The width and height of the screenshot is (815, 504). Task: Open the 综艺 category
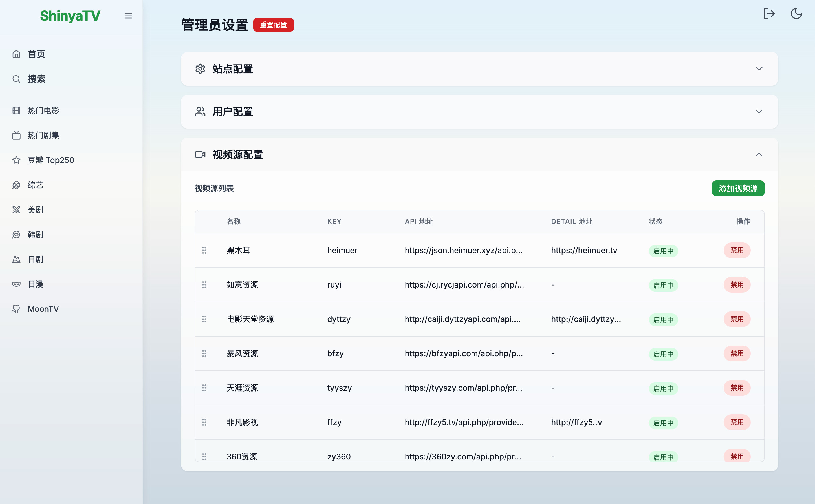pos(71,185)
